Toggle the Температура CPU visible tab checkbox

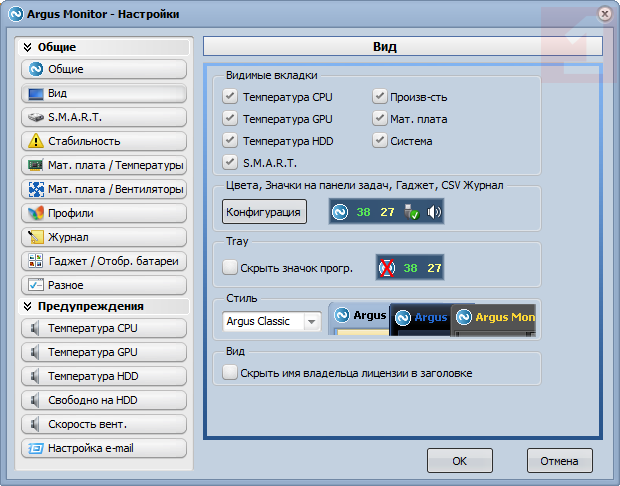[230, 96]
